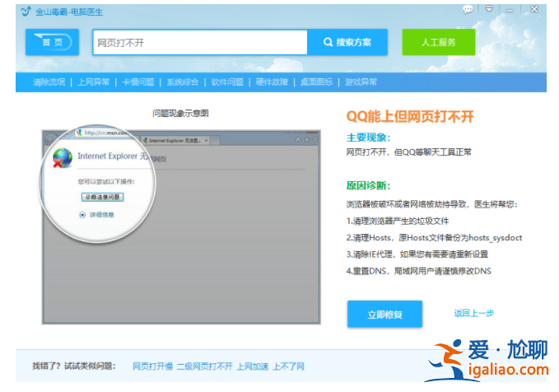Image resolution: width=559 pixels, height=392 pixels.
Task: Click the 原因诊断 label
Action: coord(368,185)
